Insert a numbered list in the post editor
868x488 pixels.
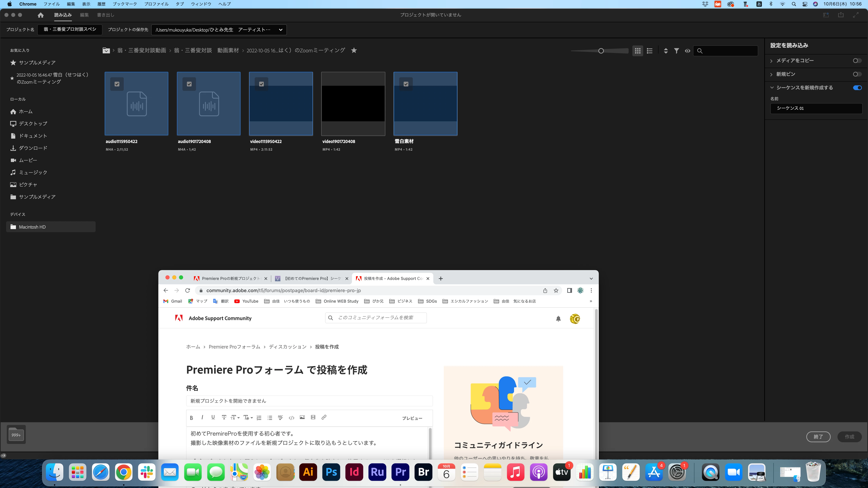pyautogui.click(x=259, y=418)
